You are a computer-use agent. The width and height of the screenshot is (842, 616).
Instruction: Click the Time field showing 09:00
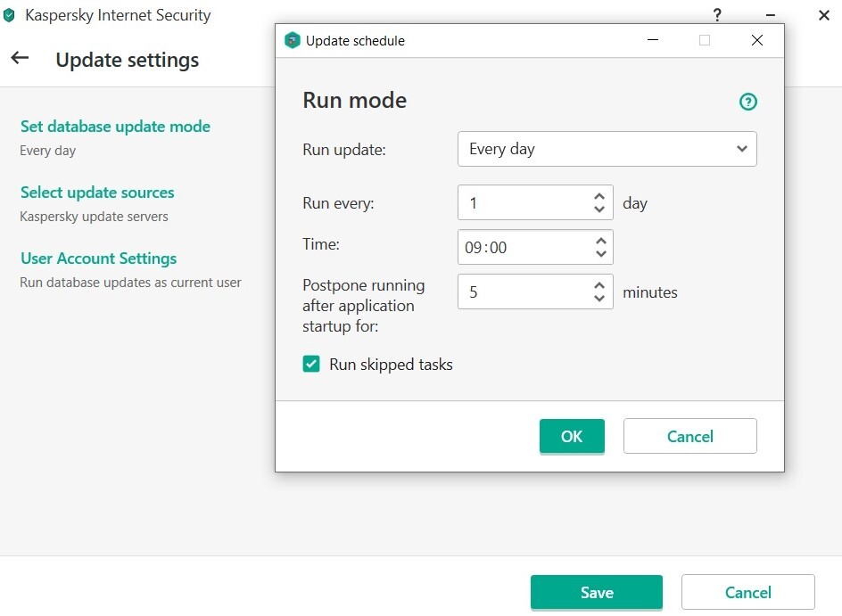pyautogui.click(x=535, y=247)
